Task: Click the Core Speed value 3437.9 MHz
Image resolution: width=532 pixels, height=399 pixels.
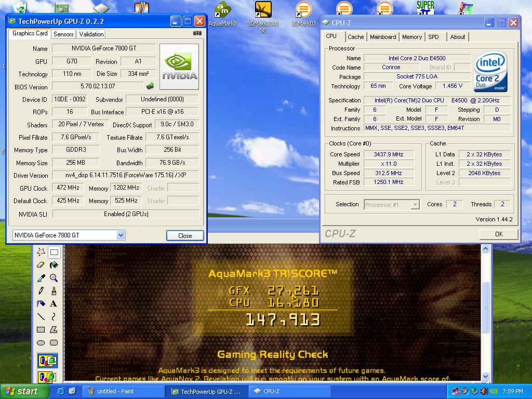Action: click(389, 154)
